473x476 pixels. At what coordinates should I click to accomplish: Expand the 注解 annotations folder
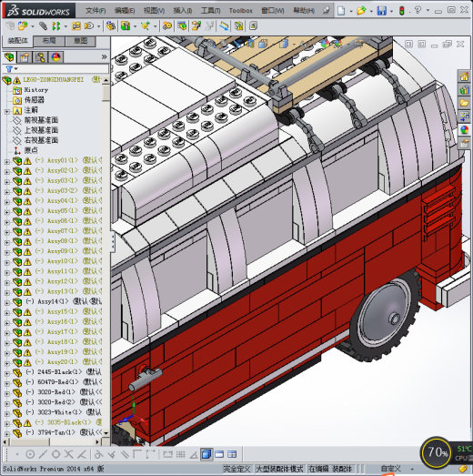7,112
